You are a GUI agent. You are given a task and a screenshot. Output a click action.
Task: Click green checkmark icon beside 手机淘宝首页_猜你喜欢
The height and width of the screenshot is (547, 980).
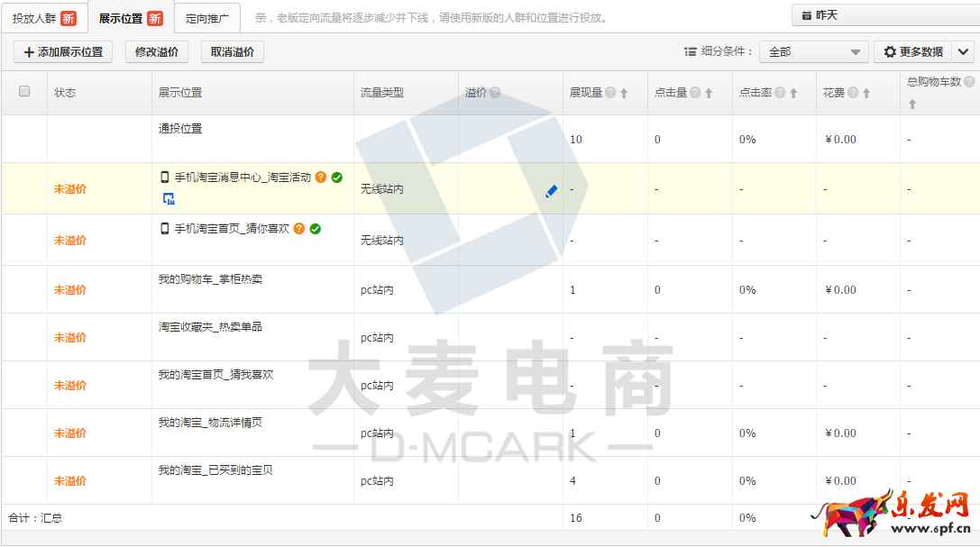pyautogui.click(x=316, y=229)
